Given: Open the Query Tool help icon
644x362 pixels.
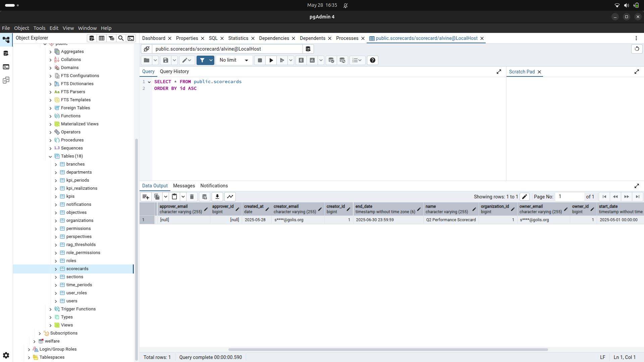Looking at the screenshot, I should 372,60.
